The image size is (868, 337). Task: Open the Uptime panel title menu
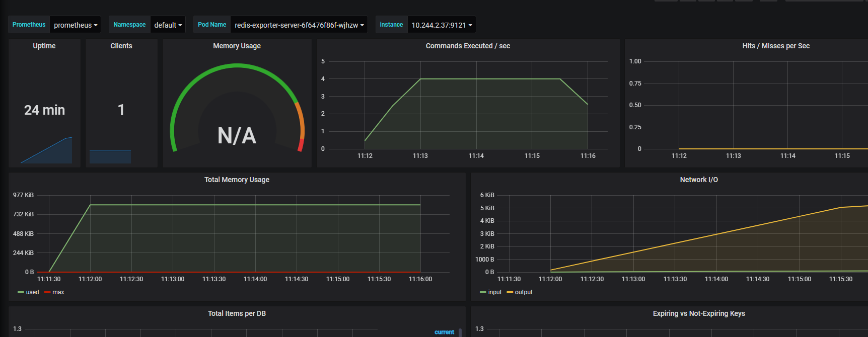[44, 46]
